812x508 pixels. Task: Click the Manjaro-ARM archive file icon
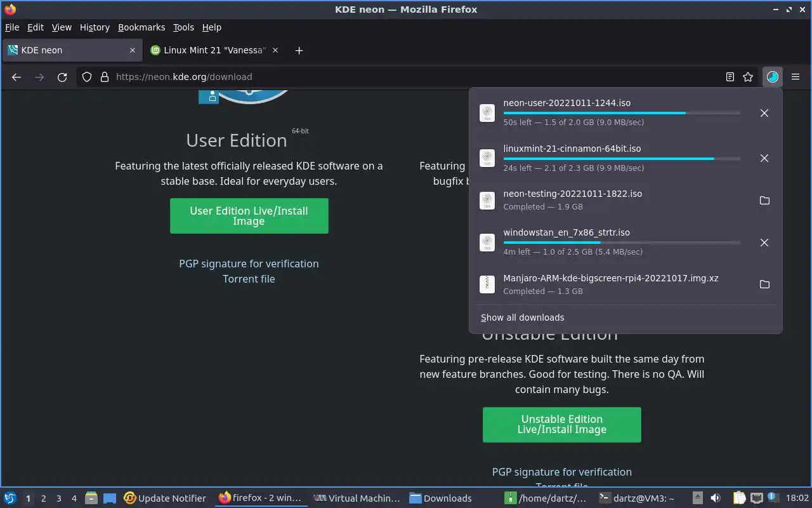click(487, 284)
